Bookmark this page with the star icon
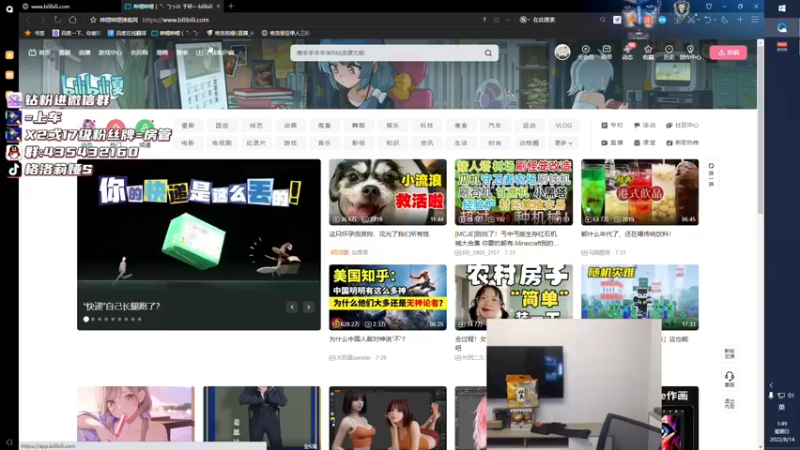This screenshot has height=450, width=800. (93, 20)
